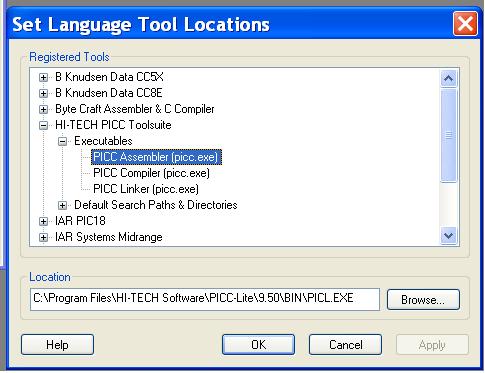
Task: Select Default Search Paths & Directories item
Action: tap(156, 205)
